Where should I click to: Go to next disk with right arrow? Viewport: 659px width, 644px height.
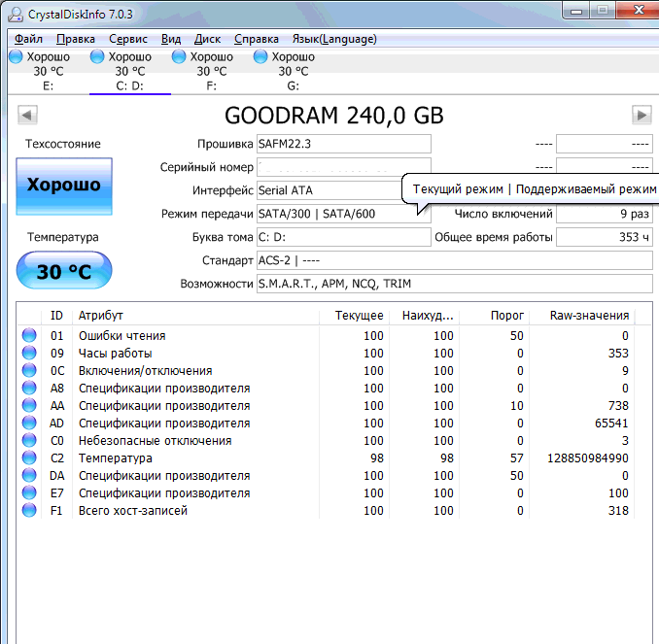pyautogui.click(x=642, y=115)
